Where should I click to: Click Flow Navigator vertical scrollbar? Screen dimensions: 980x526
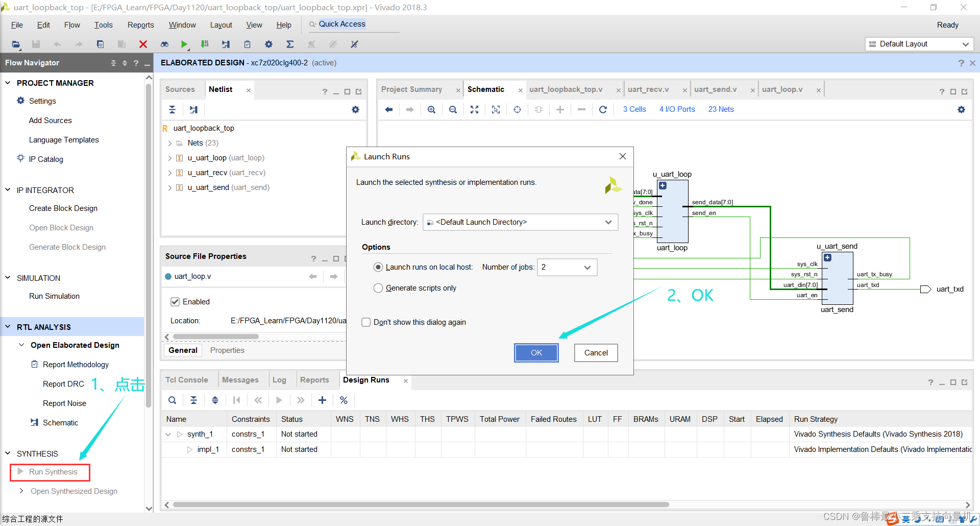(x=149, y=245)
